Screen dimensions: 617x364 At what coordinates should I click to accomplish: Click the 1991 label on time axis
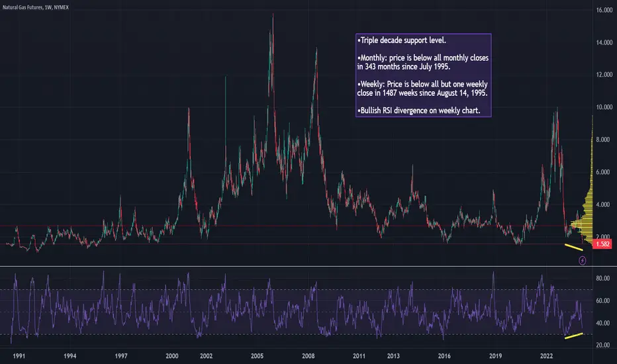19,356
